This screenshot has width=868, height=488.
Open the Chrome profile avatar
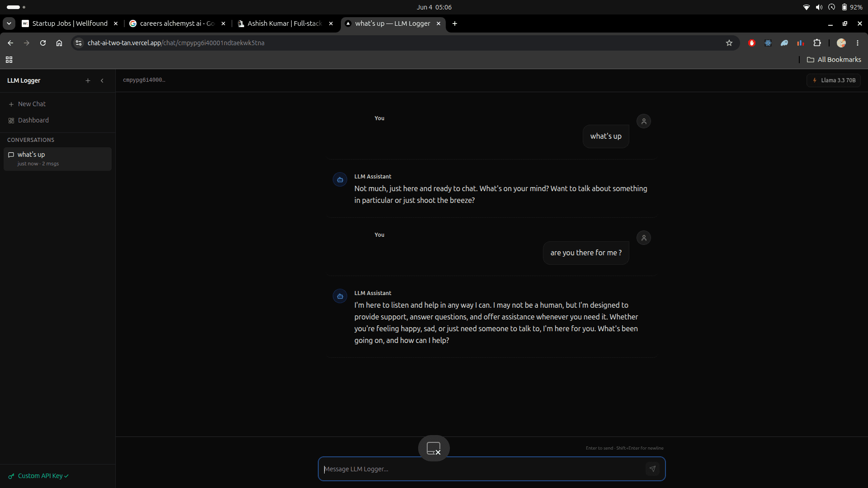click(841, 43)
